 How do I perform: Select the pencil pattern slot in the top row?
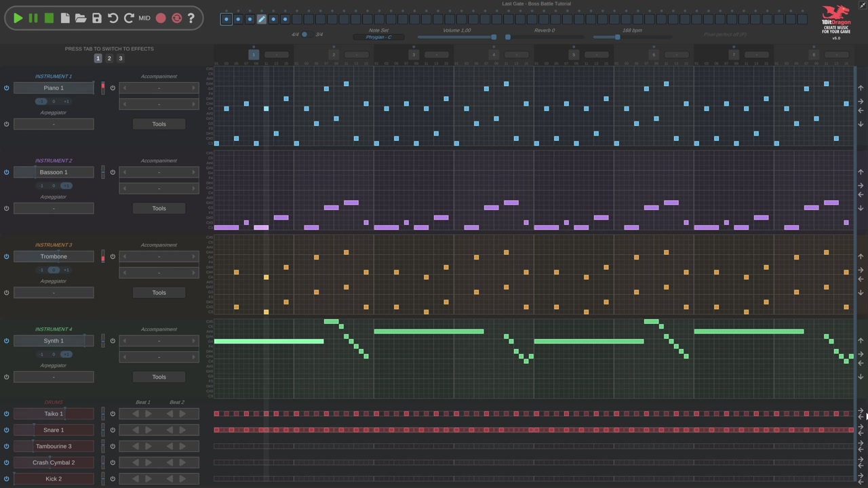[x=262, y=19]
